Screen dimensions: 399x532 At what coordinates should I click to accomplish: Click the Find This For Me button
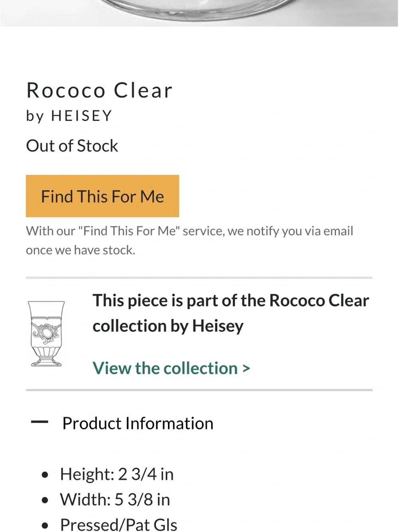pyautogui.click(x=103, y=196)
